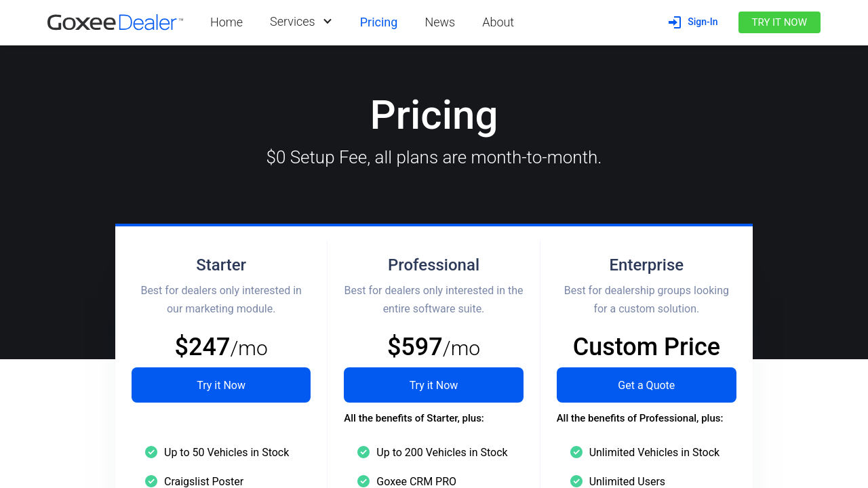
Task: Go to the Home page
Action: [x=226, y=22]
